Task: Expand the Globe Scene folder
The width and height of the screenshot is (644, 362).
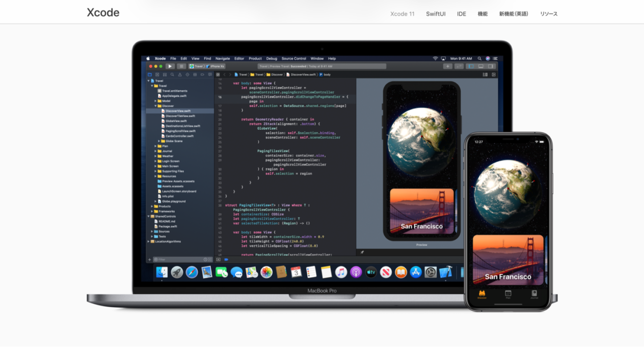Action: 159,141
